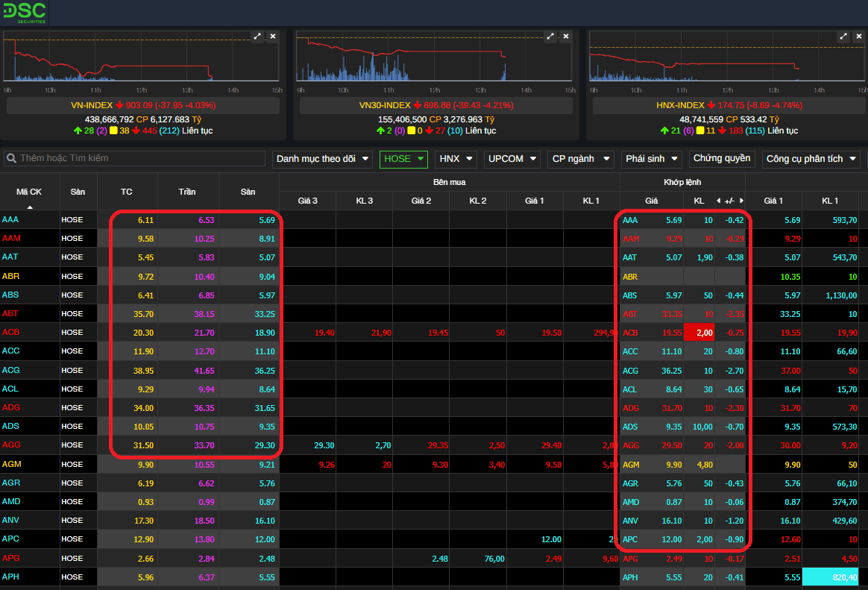This screenshot has width=868, height=590.
Task: Click the DSC Securities logo
Action: (24, 12)
